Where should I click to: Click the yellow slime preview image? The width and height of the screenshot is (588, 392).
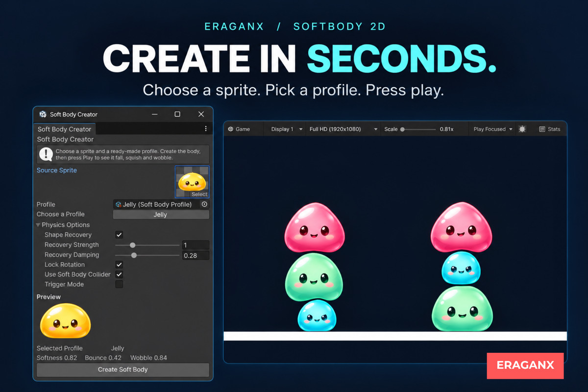click(65, 320)
